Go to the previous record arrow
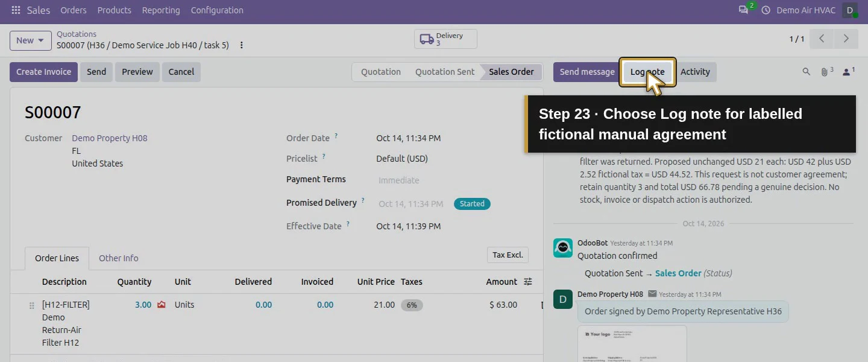 tap(822, 39)
